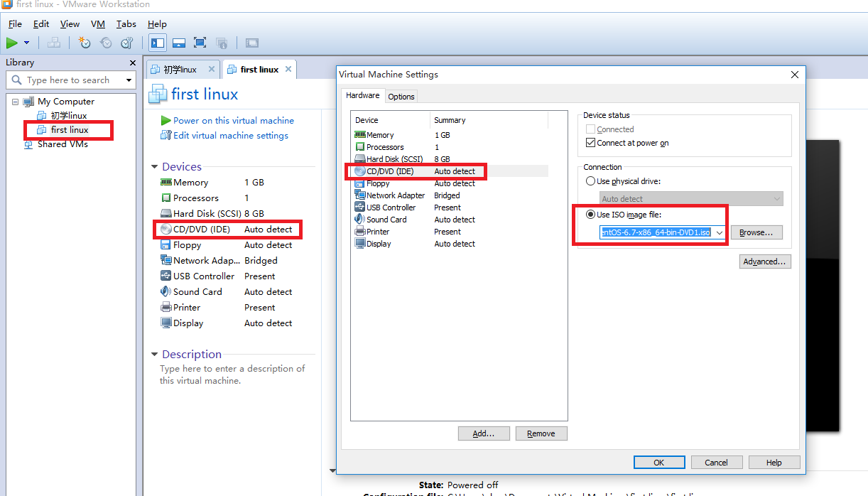Select Memory row in settings dialog list

click(x=451, y=135)
